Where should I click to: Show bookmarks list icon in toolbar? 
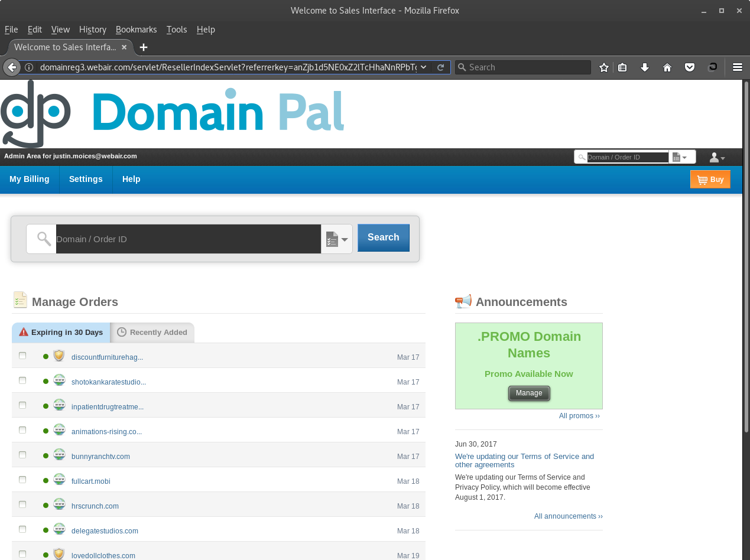pyautogui.click(x=622, y=67)
